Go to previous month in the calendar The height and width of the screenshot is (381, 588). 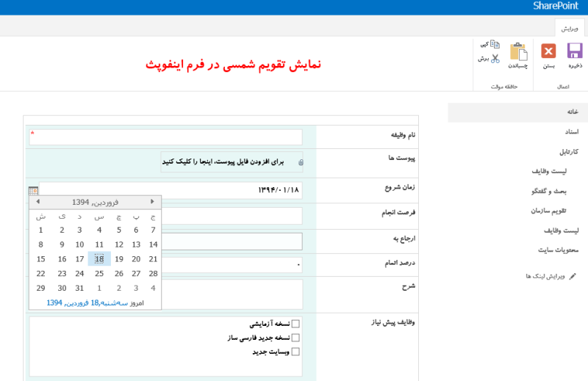(x=38, y=202)
